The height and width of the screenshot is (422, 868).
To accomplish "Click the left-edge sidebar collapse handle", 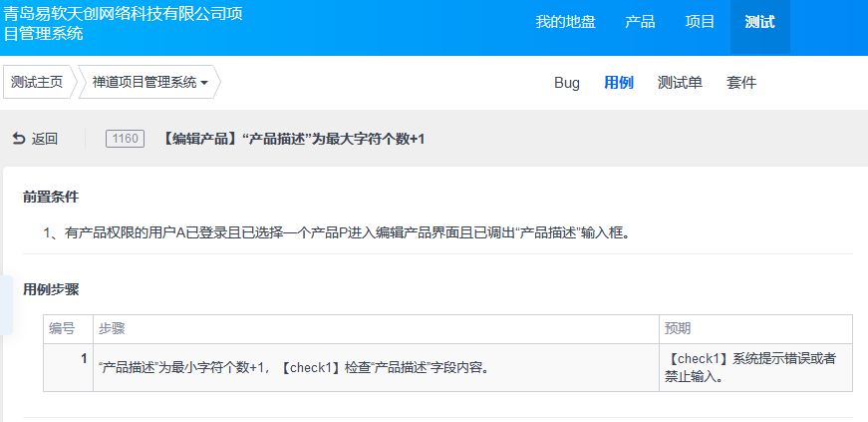I will pos(6,305).
